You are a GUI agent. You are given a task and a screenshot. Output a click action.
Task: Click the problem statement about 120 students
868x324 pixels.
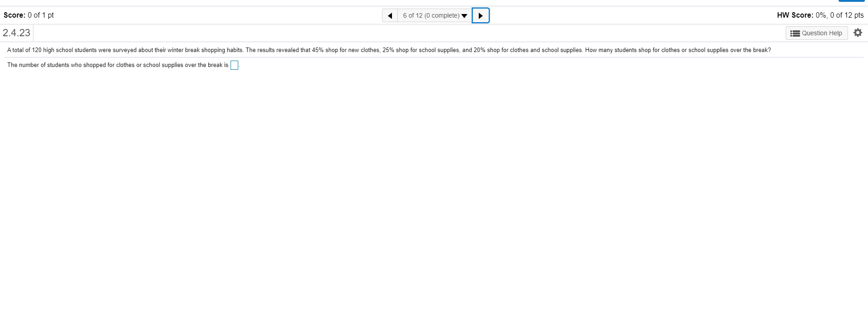pos(389,50)
